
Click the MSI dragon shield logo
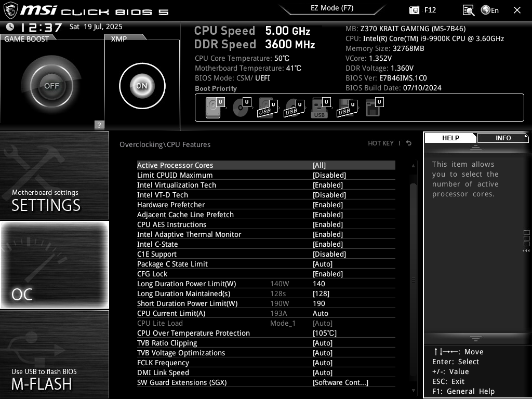10,10
